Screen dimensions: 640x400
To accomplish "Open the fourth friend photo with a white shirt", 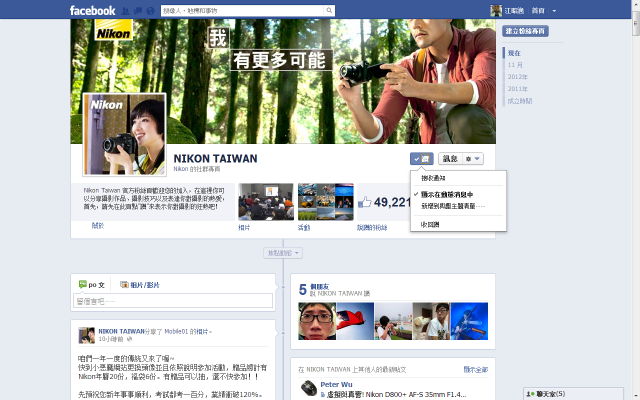I will tap(431, 321).
